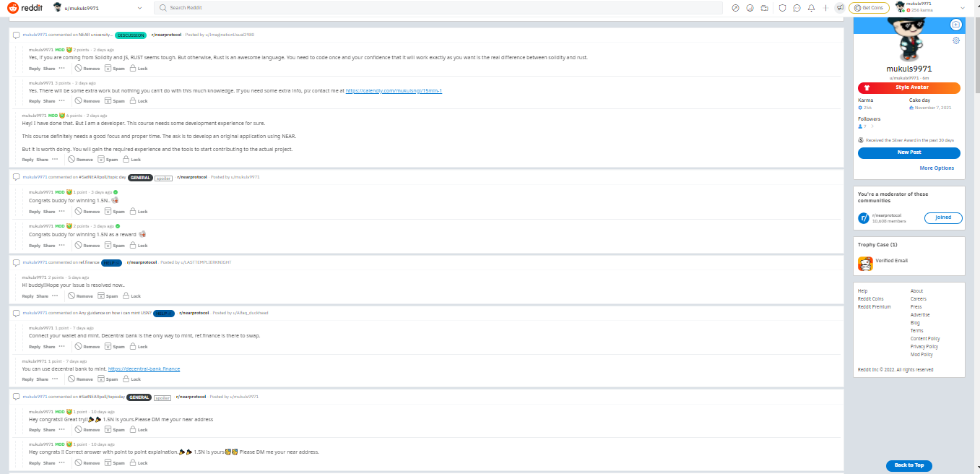Open the notifications bell
The height and width of the screenshot is (474, 980).
pyautogui.click(x=811, y=8)
